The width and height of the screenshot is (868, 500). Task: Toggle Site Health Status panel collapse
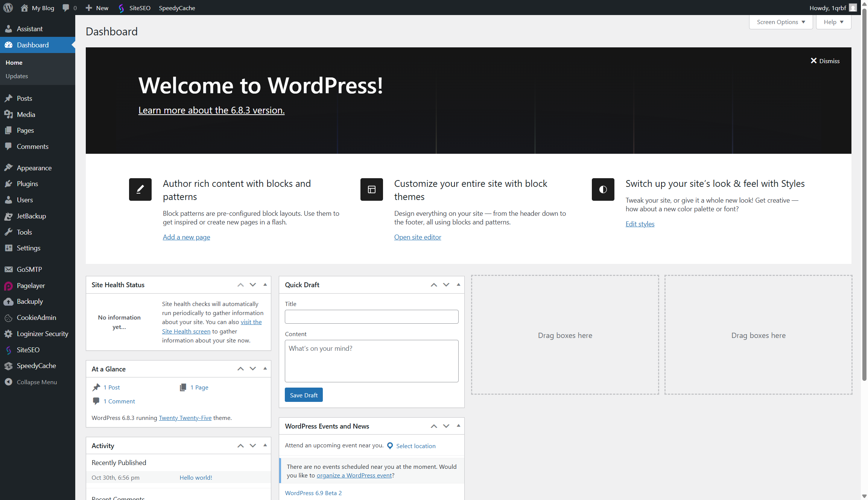coord(265,285)
